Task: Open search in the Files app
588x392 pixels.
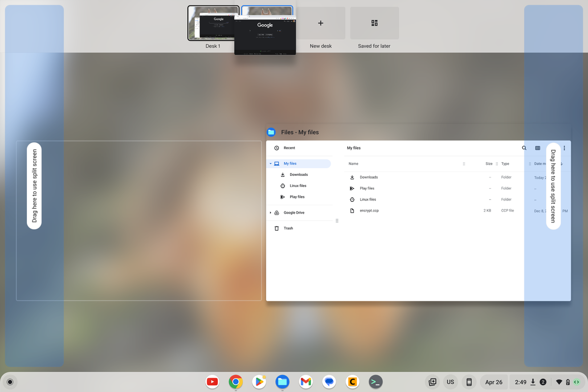Action: click(x=524, y=147)
